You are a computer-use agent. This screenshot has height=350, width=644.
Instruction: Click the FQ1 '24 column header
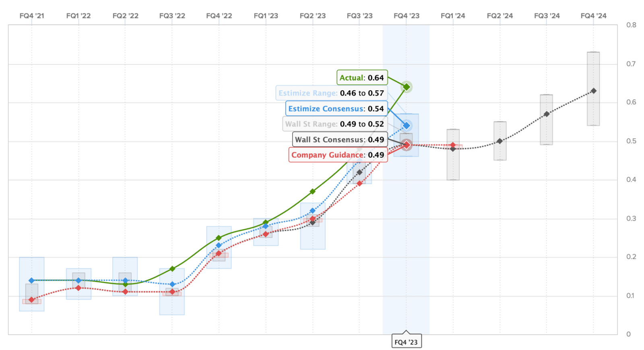tap(453, 16)
